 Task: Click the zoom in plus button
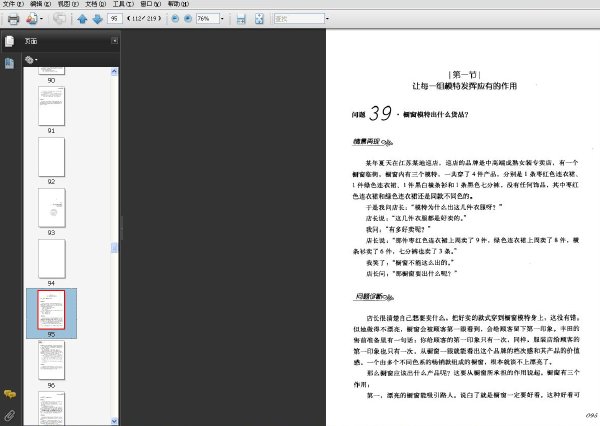[188, 18]
